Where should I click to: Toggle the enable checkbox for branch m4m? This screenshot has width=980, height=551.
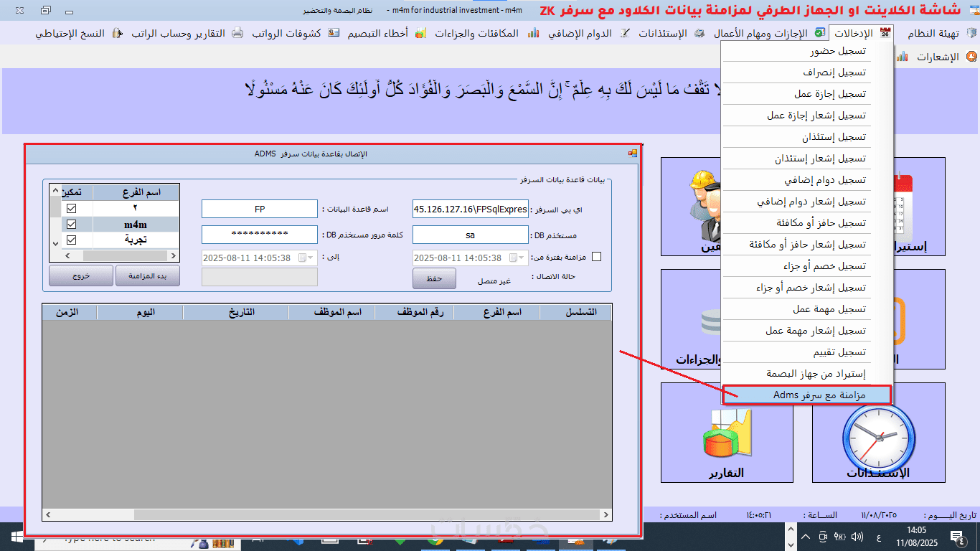71,224
